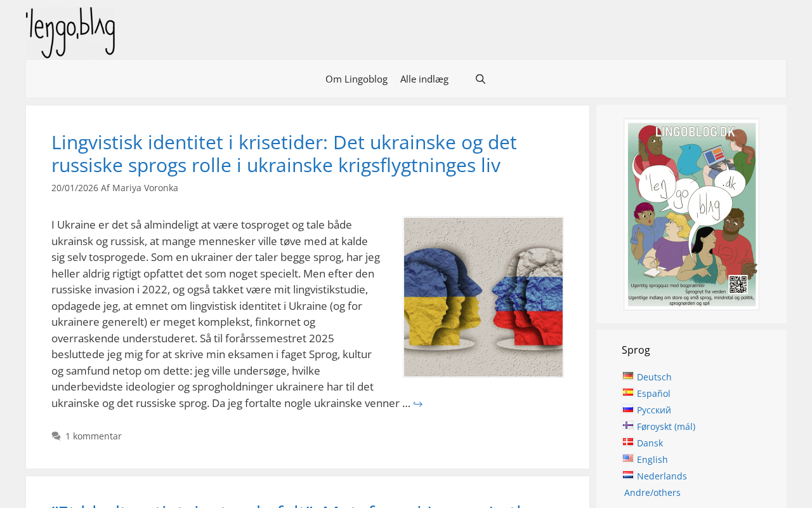Switch language to Русский

tap(654, 410)
